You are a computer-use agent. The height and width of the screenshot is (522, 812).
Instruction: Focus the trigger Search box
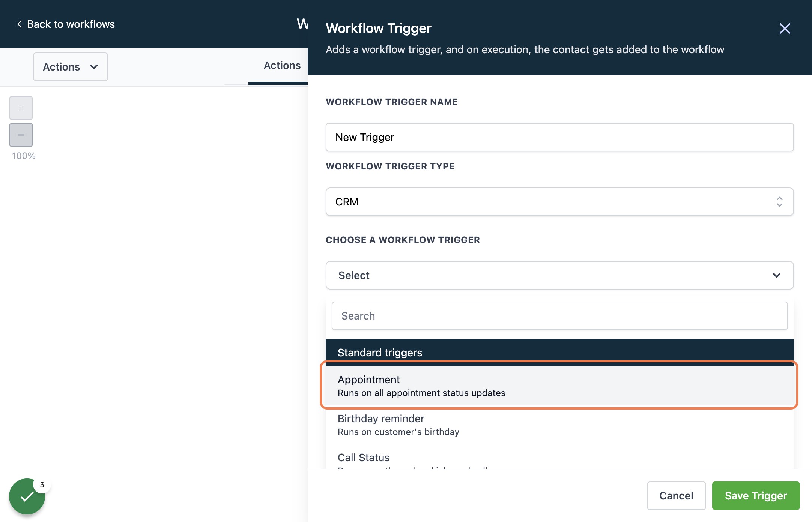559,316
